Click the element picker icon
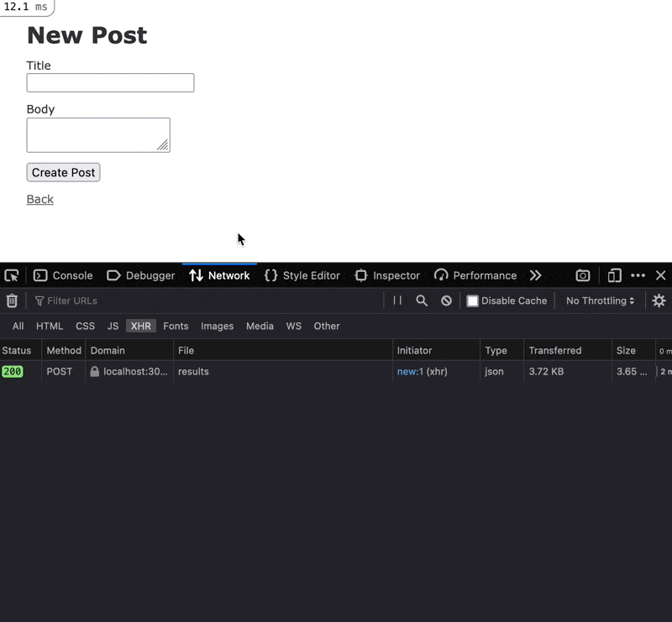Screen dimensions: 672x622 coord(12,275)
